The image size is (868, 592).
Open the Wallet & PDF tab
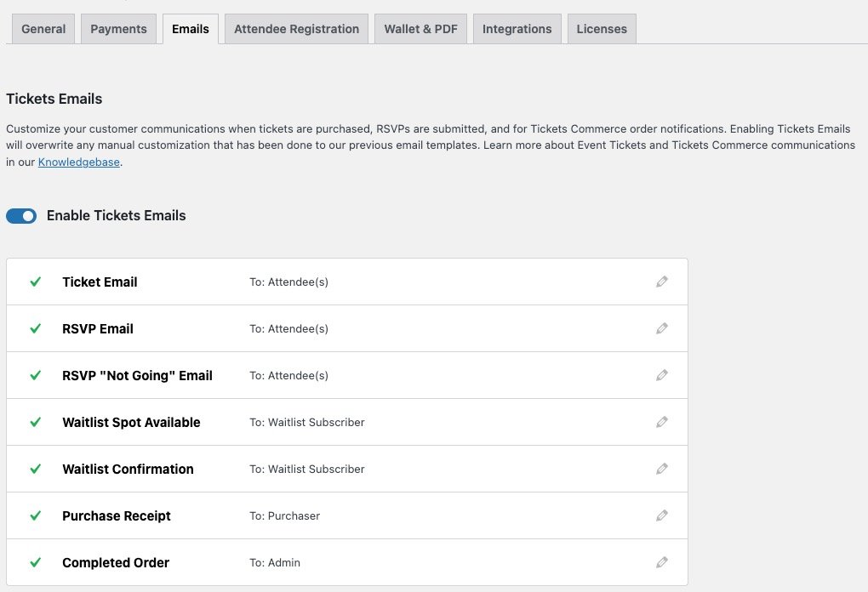[x=420, y=28]
